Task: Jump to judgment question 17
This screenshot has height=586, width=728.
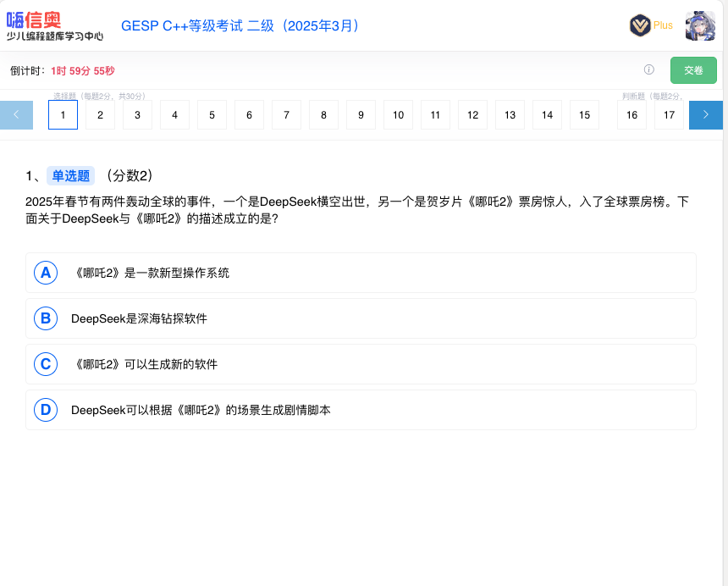Action: 669,114
